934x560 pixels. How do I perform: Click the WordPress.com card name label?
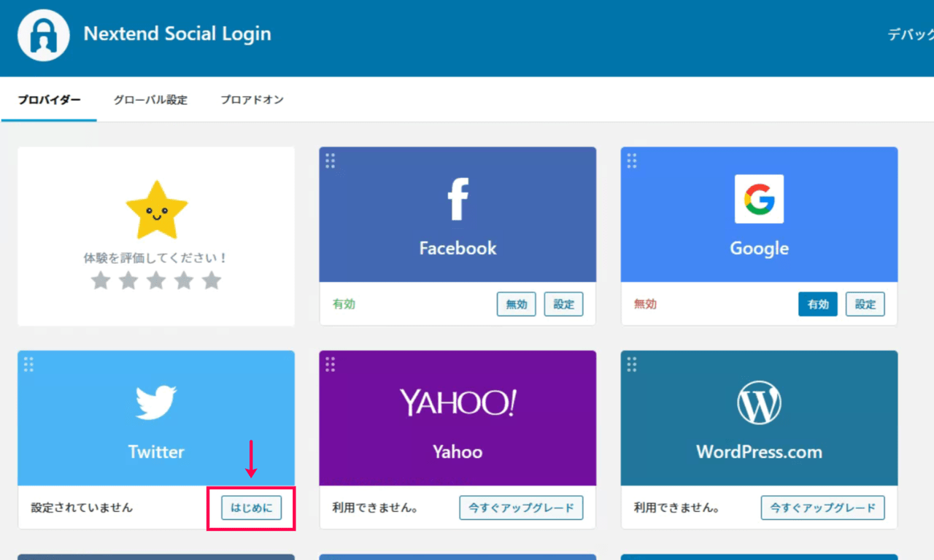coord(759,451)
